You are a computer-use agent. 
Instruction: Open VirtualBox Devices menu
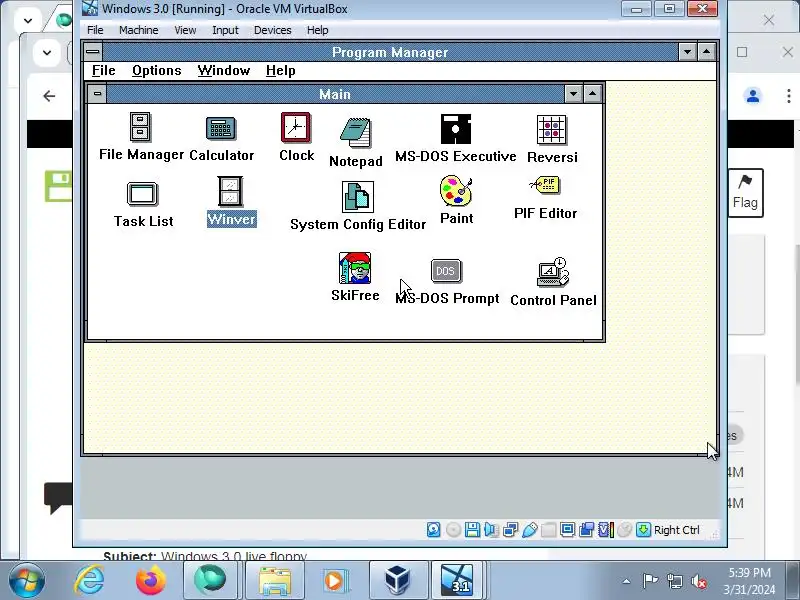click(x=272, y=30)
